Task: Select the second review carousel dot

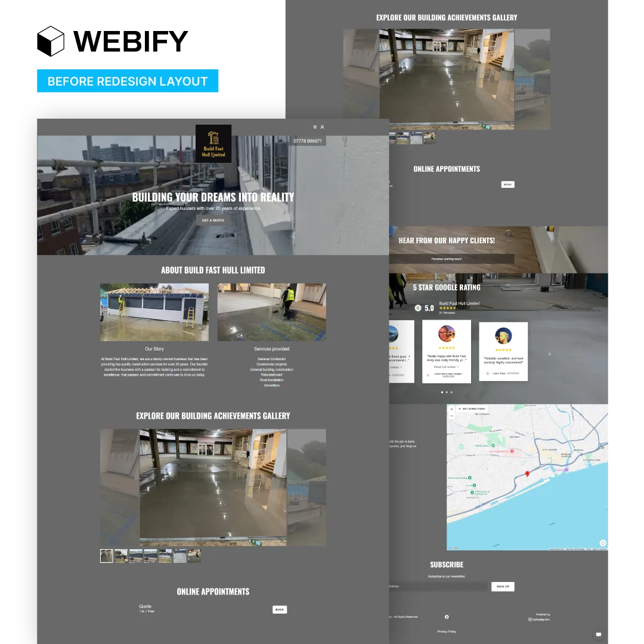Action: click(447, 392)
